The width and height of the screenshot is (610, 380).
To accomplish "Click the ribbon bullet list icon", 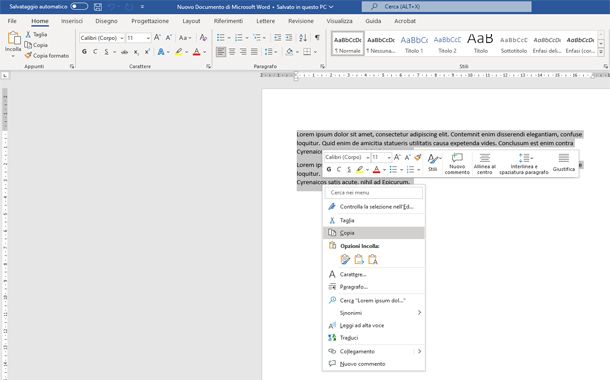I will (221, 38).
